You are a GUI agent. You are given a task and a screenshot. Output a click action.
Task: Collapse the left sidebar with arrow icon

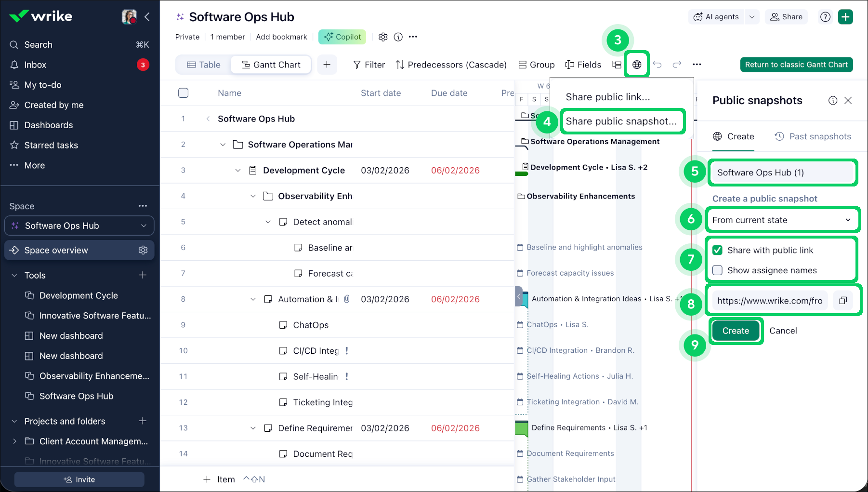(147, 17)
